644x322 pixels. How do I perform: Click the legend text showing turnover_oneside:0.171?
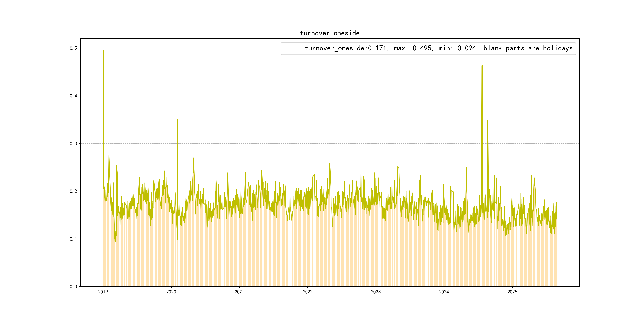(346, 48)
